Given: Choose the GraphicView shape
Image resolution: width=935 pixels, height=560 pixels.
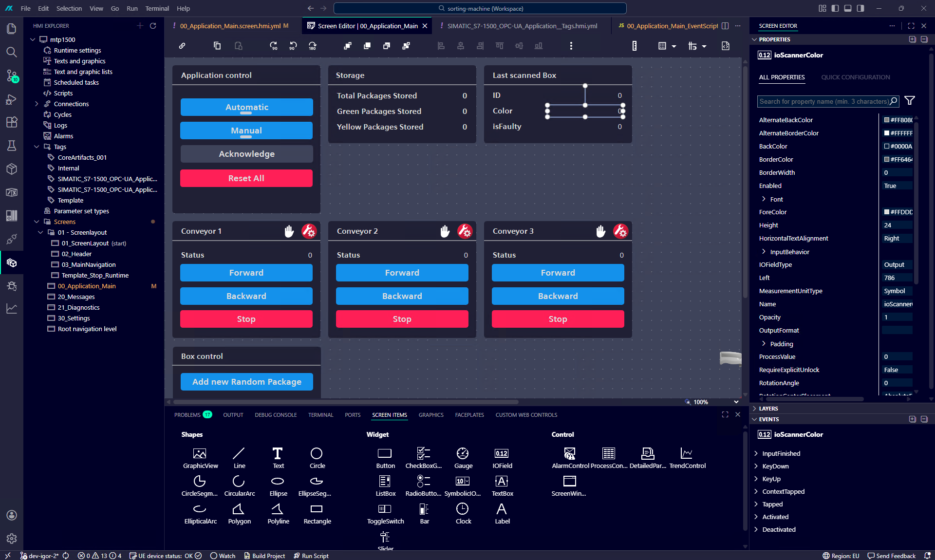Looking at the screenshot, I should pyautogui.click(x=200, y=458).
